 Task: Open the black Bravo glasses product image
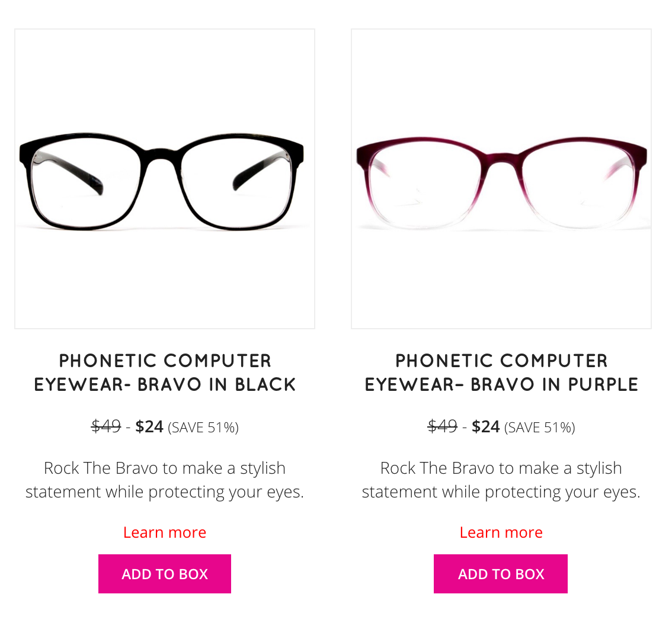click(x=165, y=179)
